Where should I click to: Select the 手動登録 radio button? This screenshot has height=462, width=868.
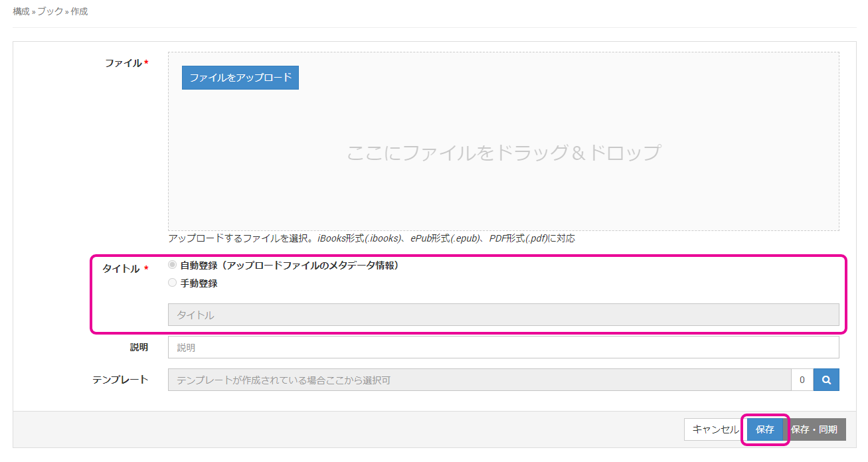pos(173,283)
